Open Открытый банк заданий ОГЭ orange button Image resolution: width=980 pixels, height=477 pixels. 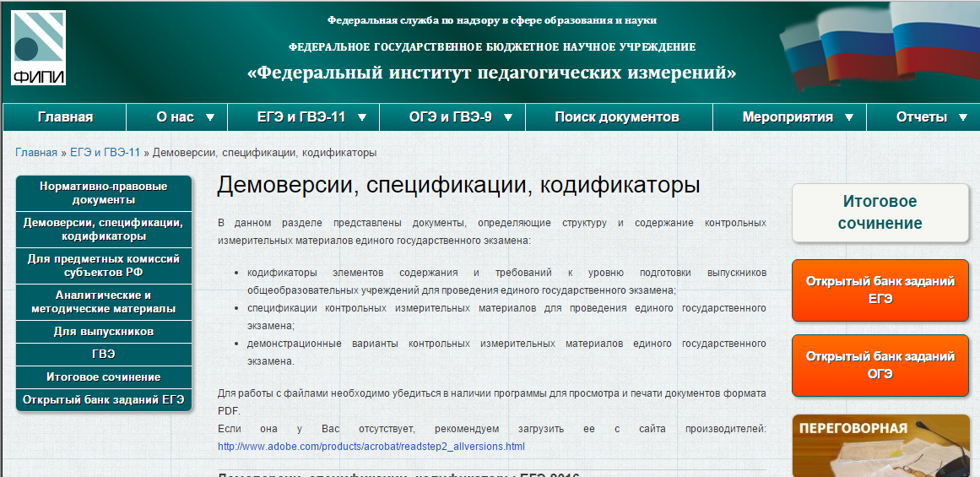coord(880,366)
